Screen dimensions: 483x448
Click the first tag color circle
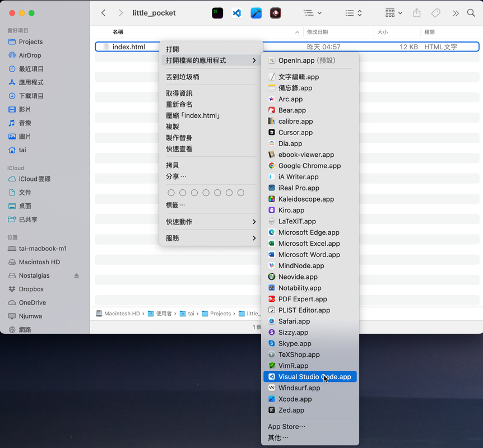point(171,193)
